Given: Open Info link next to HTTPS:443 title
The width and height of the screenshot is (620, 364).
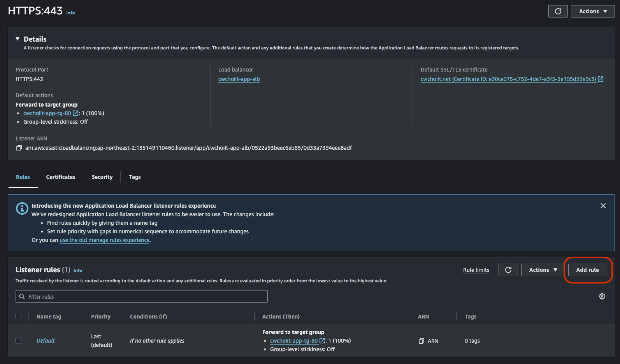Looking at the screenshot, I should pos(70,13).
